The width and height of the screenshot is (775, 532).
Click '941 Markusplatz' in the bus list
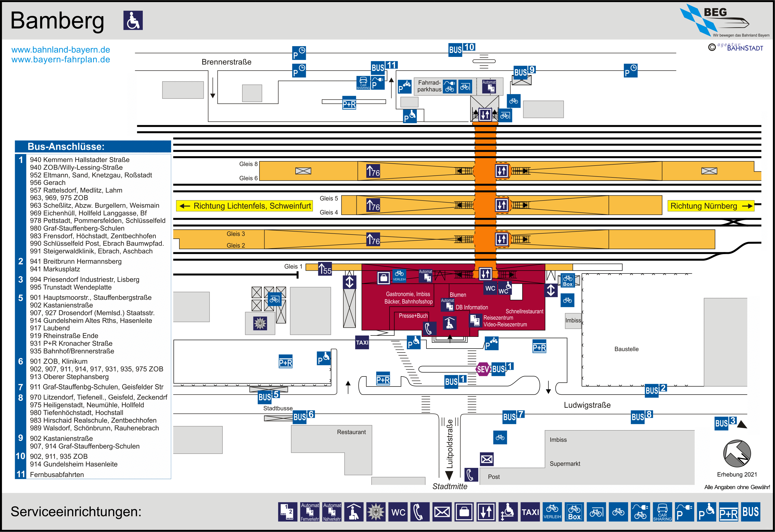(55, 269)
